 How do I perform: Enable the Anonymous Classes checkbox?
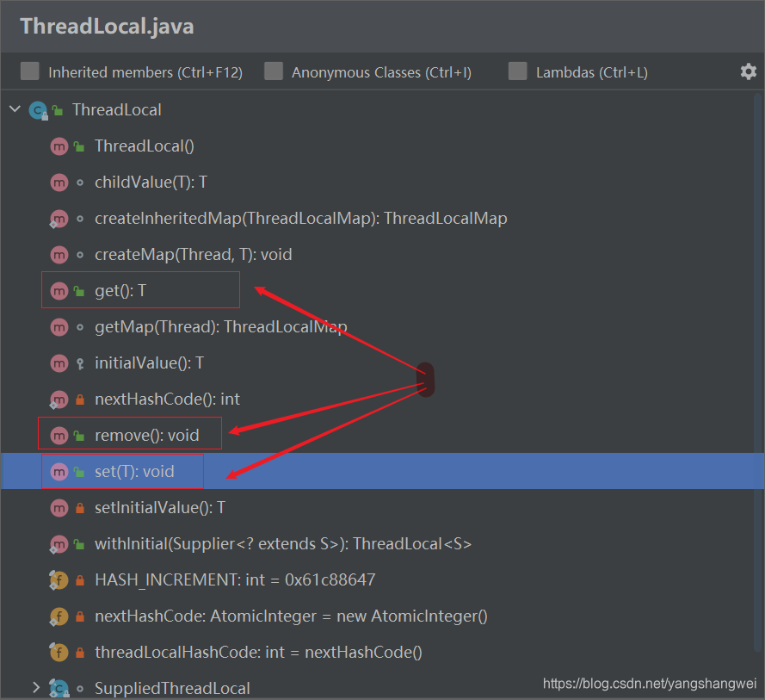tap(274, 71)
